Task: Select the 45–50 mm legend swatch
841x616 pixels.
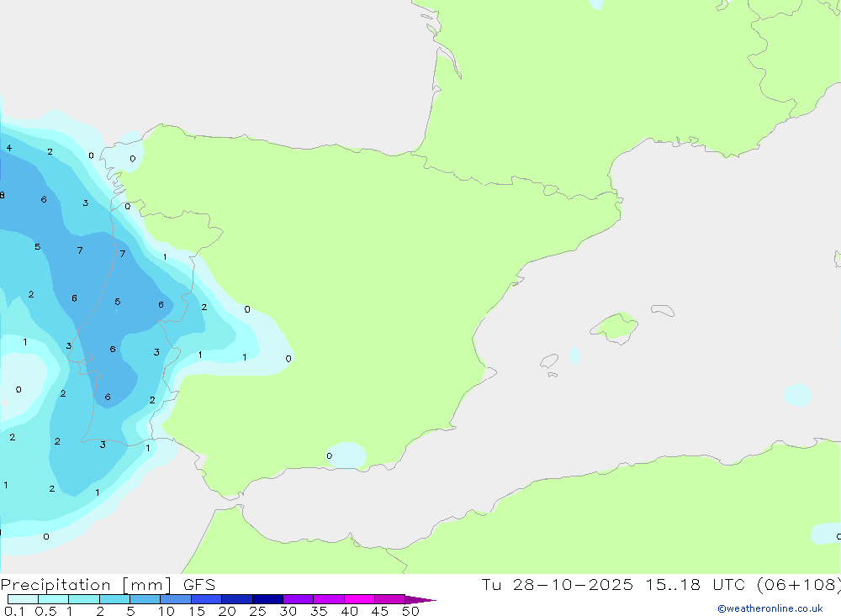Action: point(389,599)
